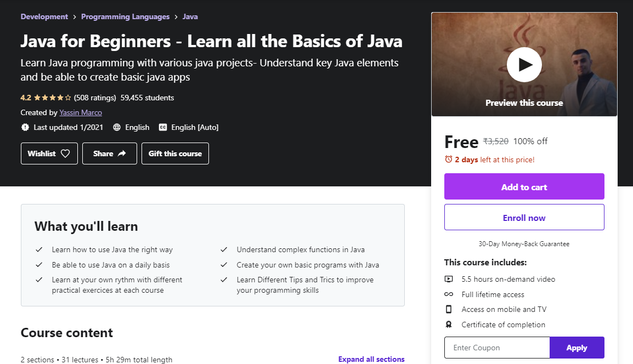The image size is (633, 364).
Task: Play the course preview video
Action: click(x=524, y=65)
